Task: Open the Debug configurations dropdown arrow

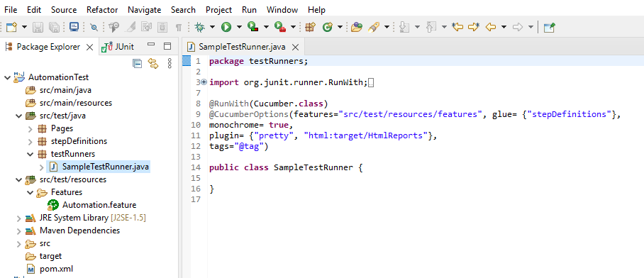Action: click(212, 27)
